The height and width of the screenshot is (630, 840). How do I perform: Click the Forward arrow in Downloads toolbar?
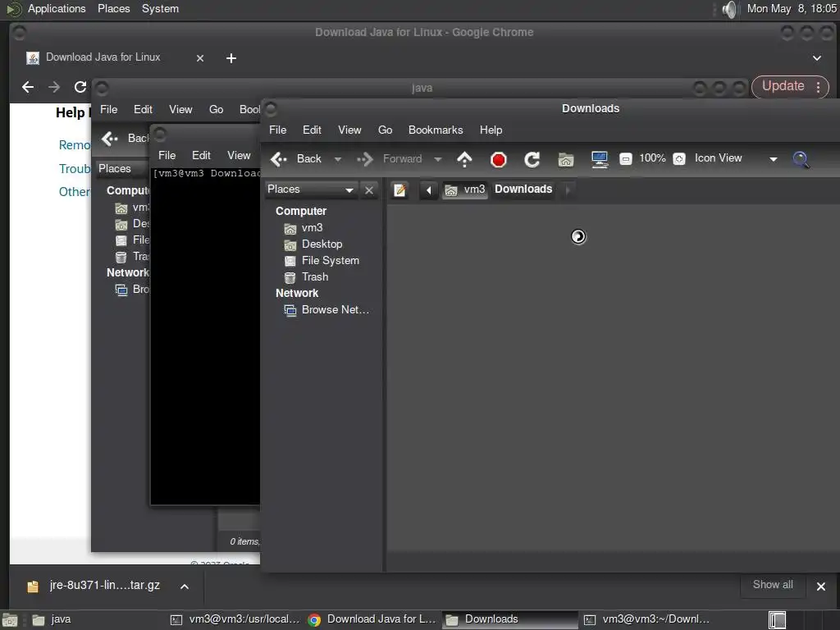pyautogui.click(x=390, y=159)
